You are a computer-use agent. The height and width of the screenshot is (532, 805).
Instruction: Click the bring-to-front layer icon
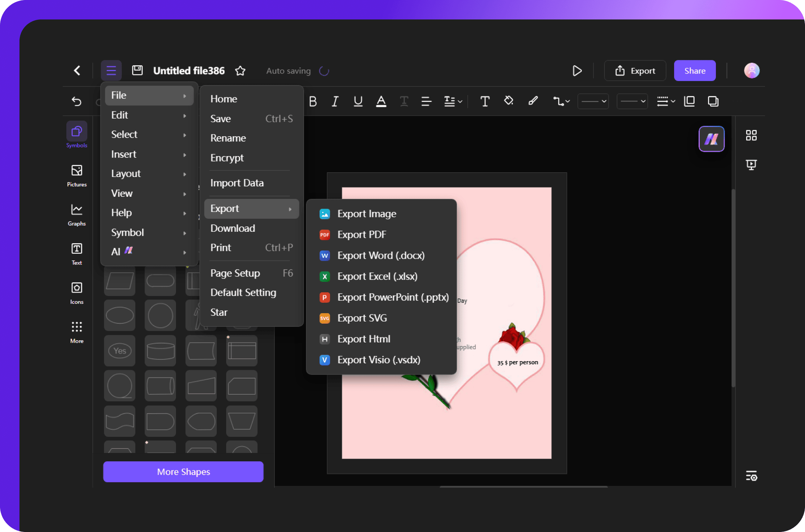pos(689,101)
